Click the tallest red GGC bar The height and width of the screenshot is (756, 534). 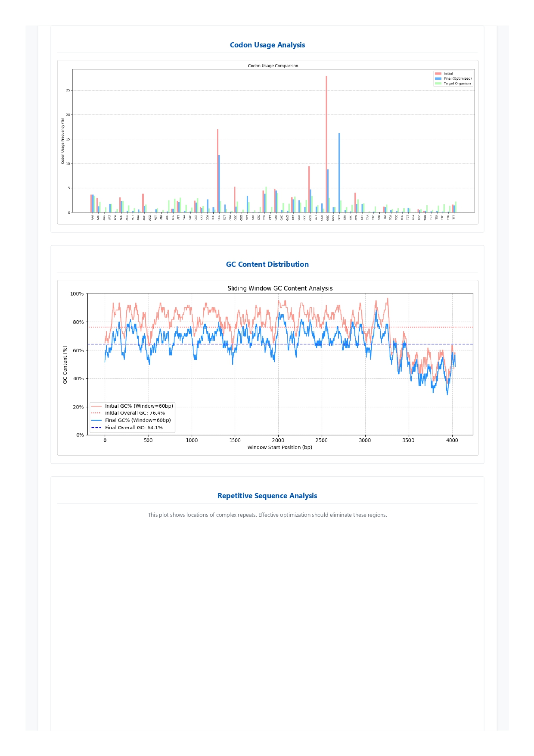(x=326, y=142)
